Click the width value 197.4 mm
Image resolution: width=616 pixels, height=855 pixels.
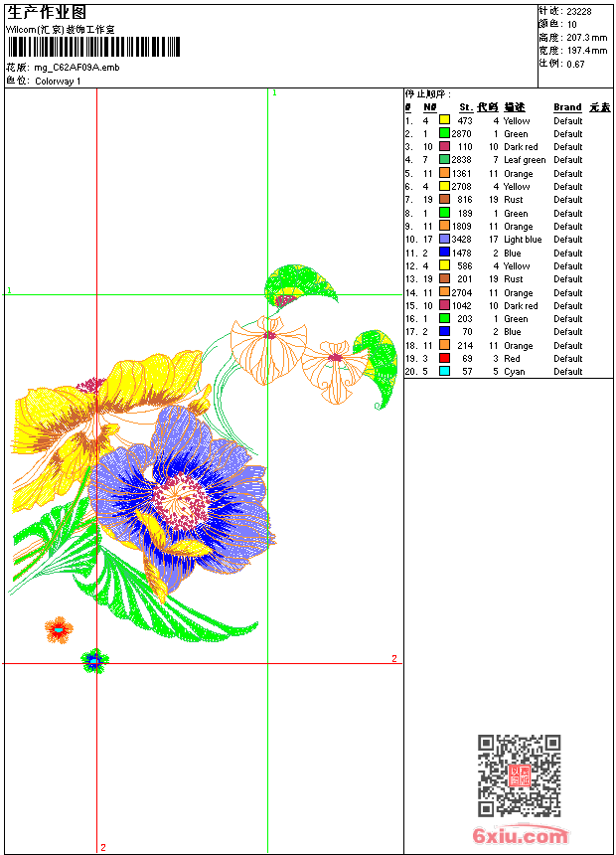[587, 51]
